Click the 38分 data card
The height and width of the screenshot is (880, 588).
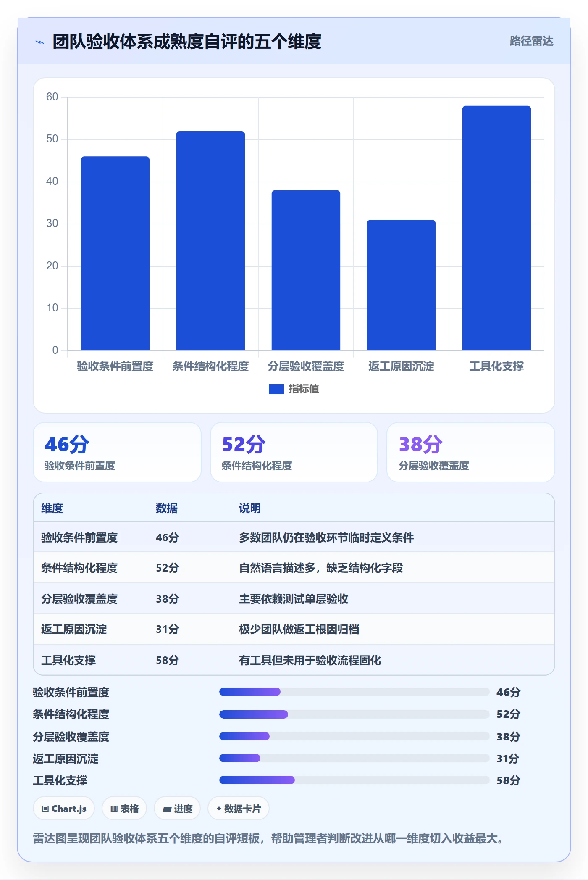[x=471, y=452]
